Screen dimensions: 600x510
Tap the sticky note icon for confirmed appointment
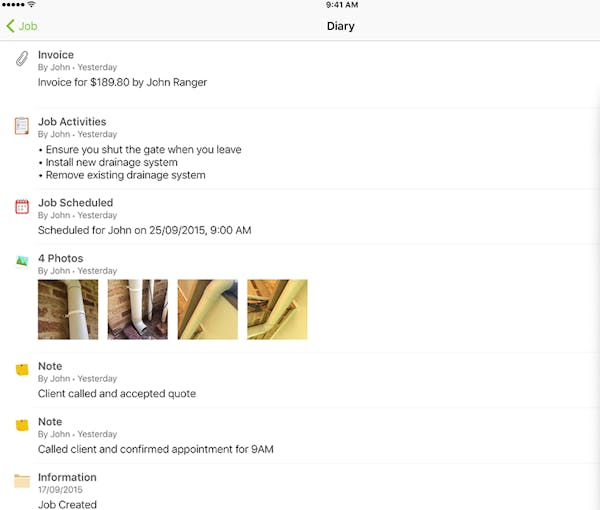pos(22,425)
